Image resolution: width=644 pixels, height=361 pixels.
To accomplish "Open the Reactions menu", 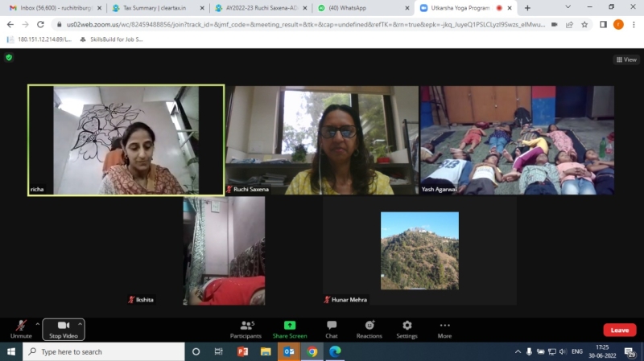I will (369, 328).
